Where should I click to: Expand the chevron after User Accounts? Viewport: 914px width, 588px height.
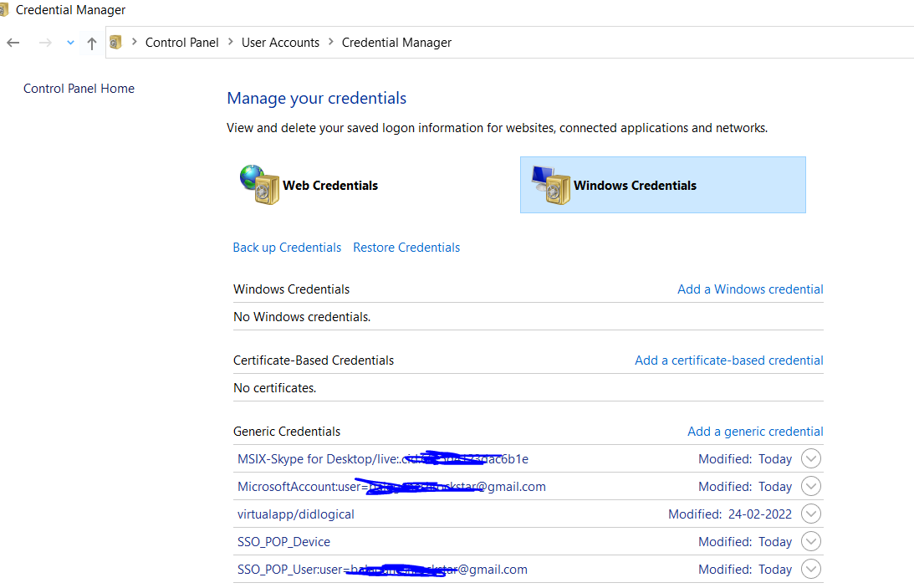330,42
